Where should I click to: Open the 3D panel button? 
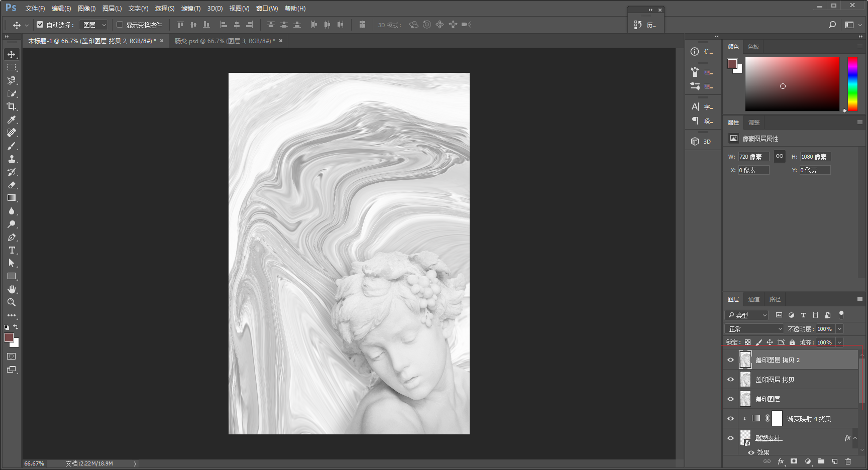(x=702, y=142)
